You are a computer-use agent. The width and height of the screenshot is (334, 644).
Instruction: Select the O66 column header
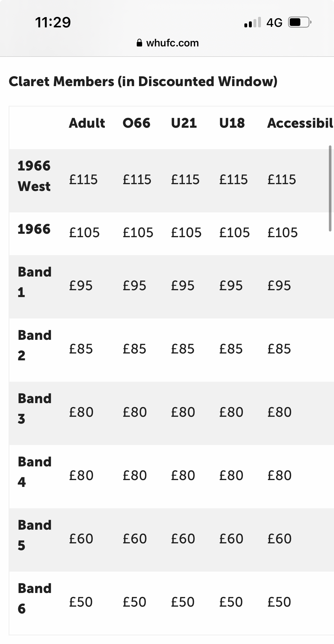(136, 123)
